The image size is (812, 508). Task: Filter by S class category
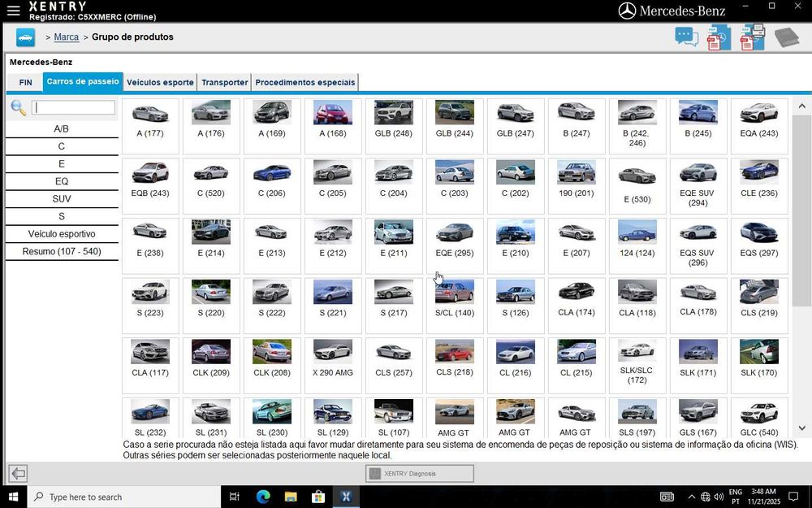[62, 216]
